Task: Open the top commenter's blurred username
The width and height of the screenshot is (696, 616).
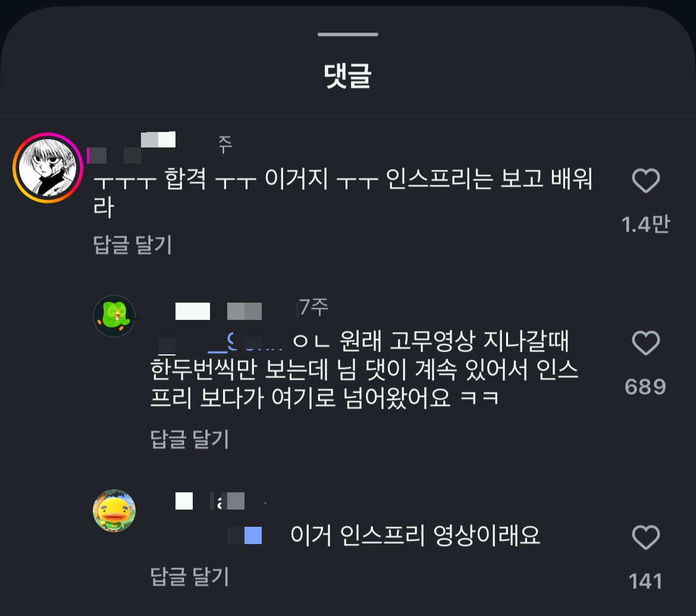Action: coord(134,147)
